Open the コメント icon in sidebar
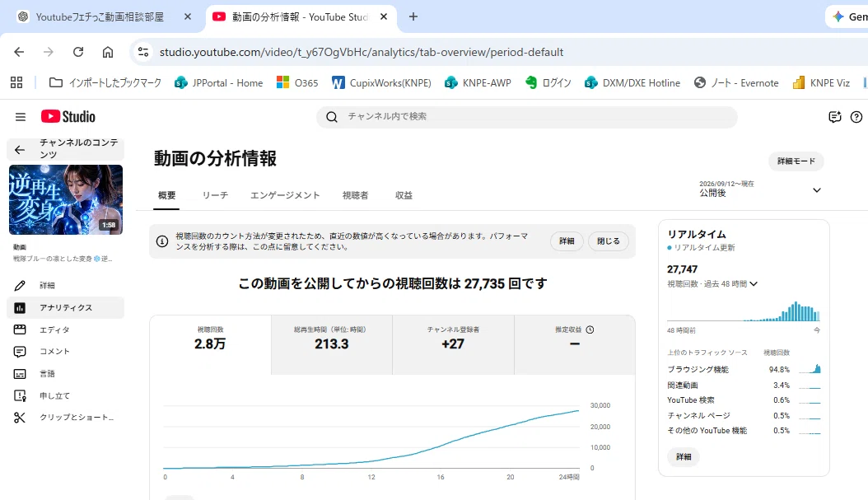Image resolution: width=868 pixels, height=500 pixels. tap(20, 352)
